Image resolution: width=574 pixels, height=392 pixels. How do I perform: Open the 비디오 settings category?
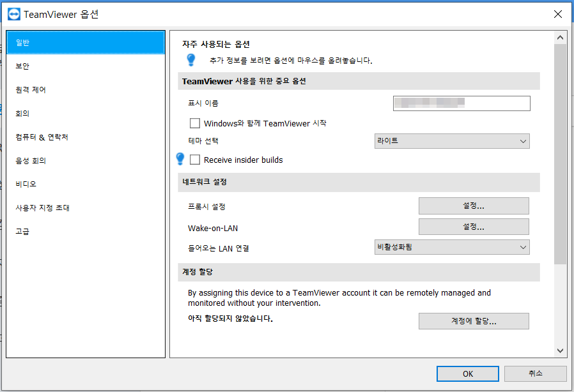[86, 184]
